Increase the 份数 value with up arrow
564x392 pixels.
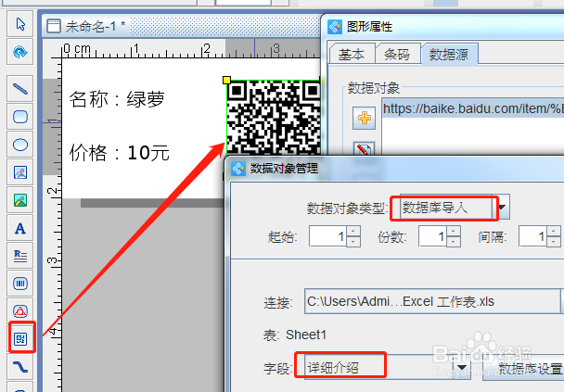point(454,231)
